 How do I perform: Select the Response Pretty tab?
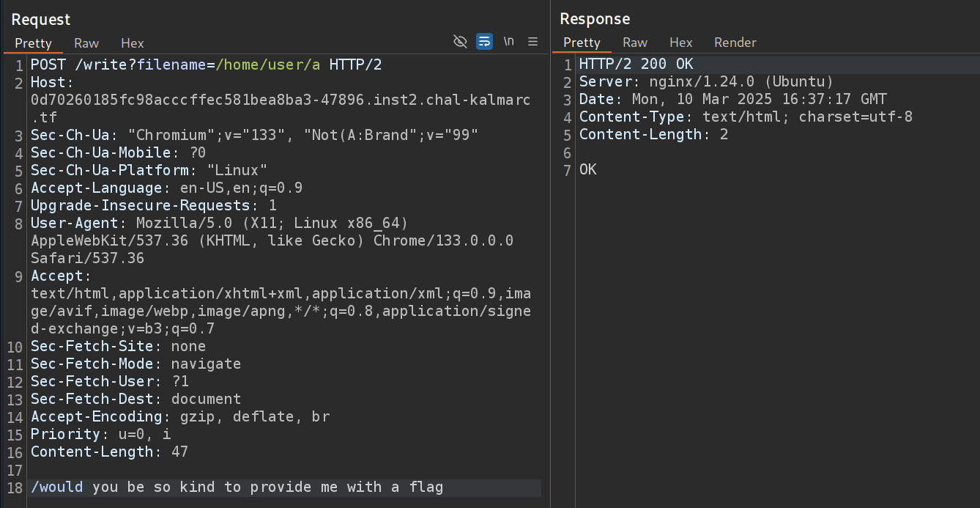[582, 43]
